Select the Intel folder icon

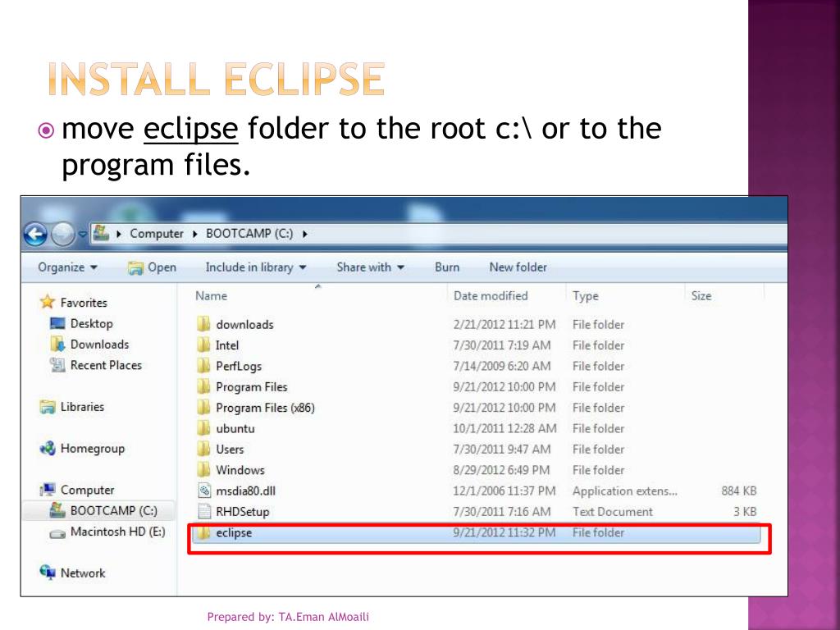click(x=203, y=345)
